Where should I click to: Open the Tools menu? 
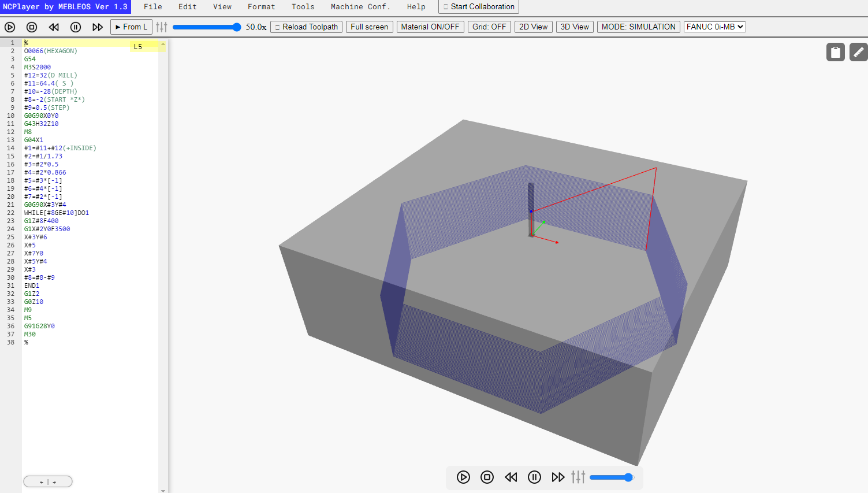(x=303, y=7)
